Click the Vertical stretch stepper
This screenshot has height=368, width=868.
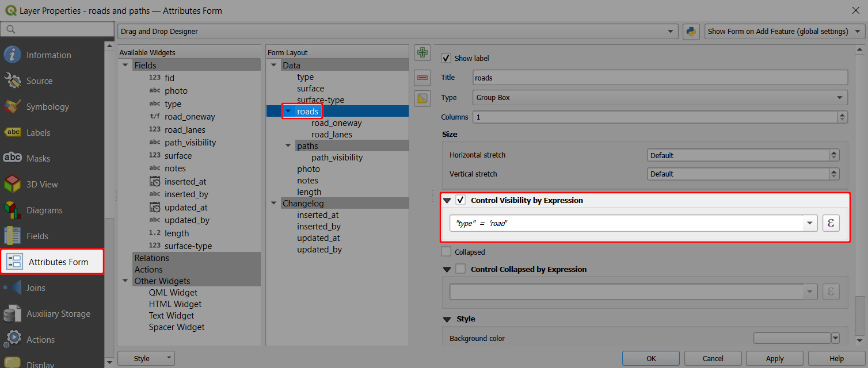[834, 174]
